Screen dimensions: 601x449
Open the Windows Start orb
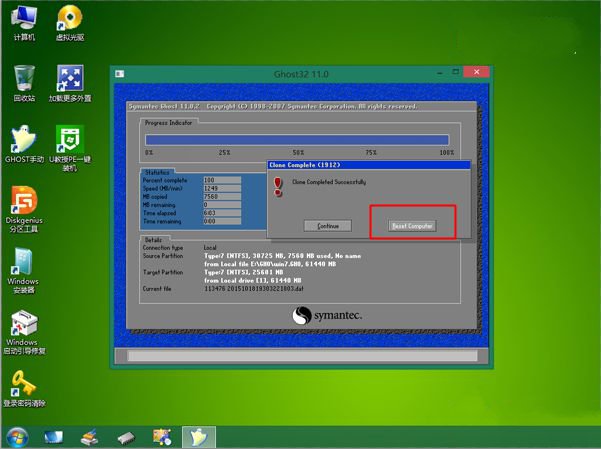pyautogui.click(x=17, y=437)
